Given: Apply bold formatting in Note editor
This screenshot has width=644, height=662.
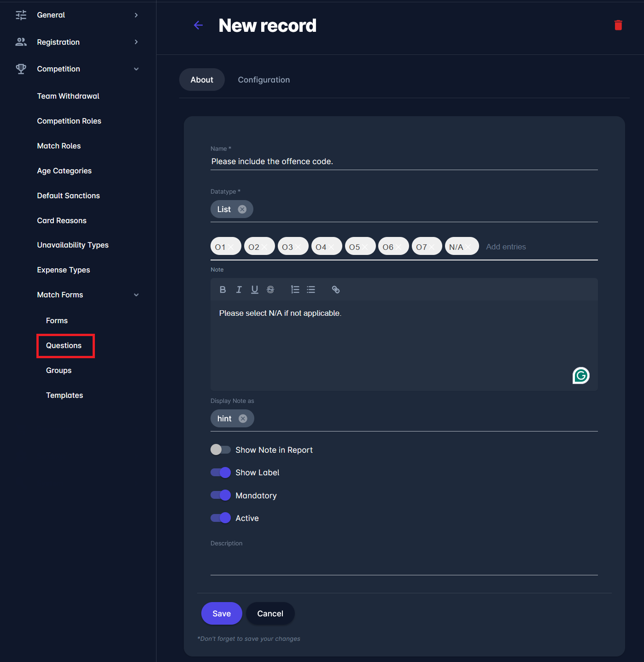Looking at the screenshot, I should 222,290.
